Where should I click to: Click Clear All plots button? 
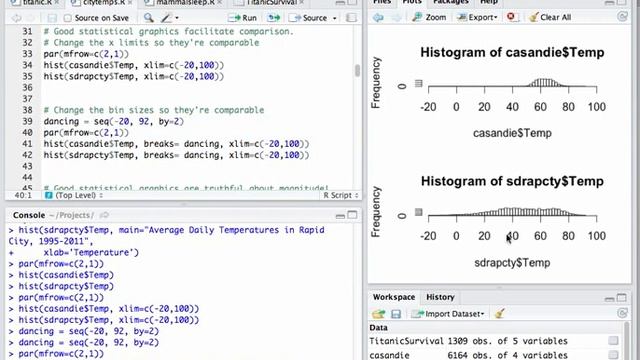549,18
